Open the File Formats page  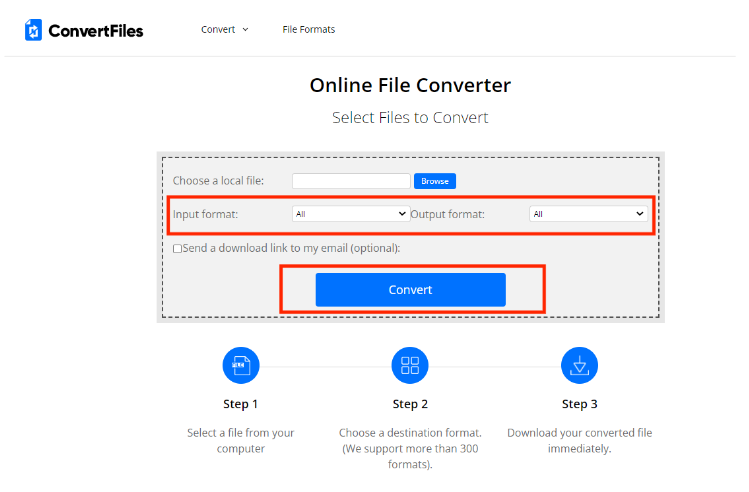pyautogui.click(x=309, y=30)
